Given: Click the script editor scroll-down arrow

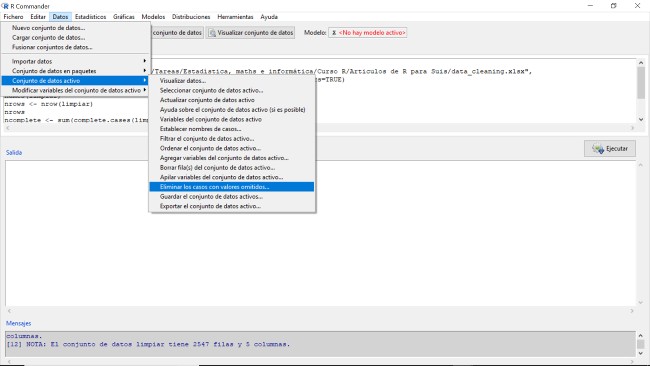Looking at the screenshot, I should [x=641, y=119].
